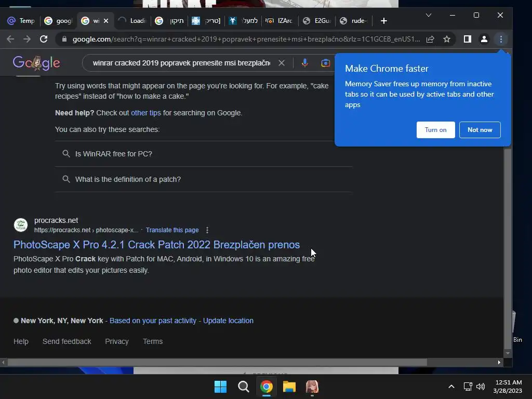Open the anime character app in taskbar
532x399 pixels.
point(312,387)
